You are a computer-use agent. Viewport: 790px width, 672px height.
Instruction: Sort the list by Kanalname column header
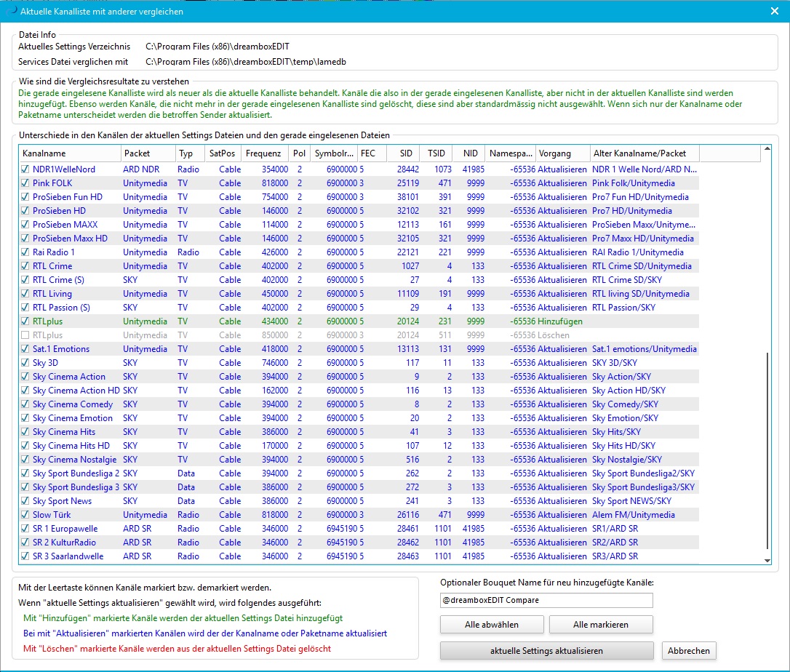coord(70,154)
